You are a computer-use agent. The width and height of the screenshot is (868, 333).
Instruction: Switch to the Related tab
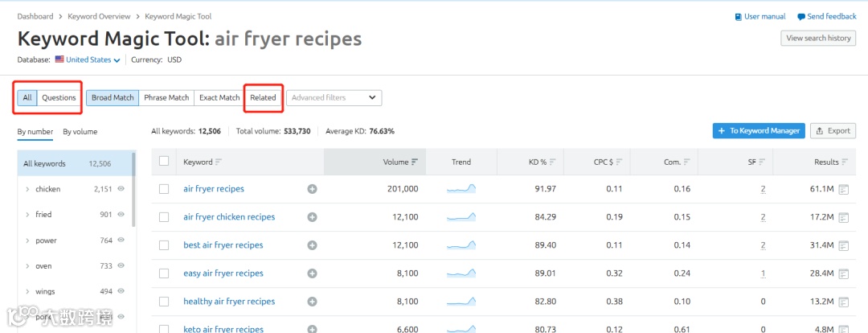click(x=262, y=97)
